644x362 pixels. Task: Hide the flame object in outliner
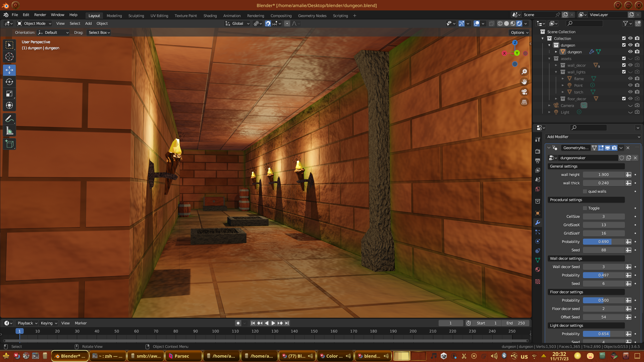point(630,79)
